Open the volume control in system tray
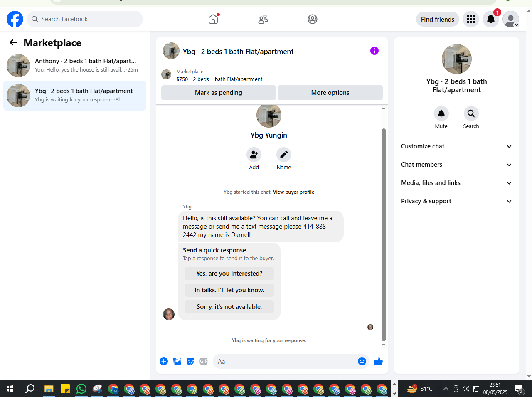This screenshot has height=397, width=532. point(466,389)
